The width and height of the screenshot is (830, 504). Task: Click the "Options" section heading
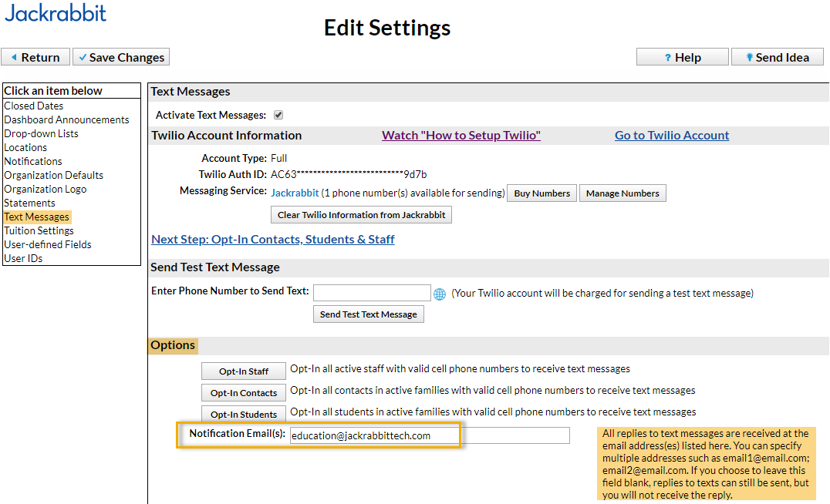click(x=173, y=345)
